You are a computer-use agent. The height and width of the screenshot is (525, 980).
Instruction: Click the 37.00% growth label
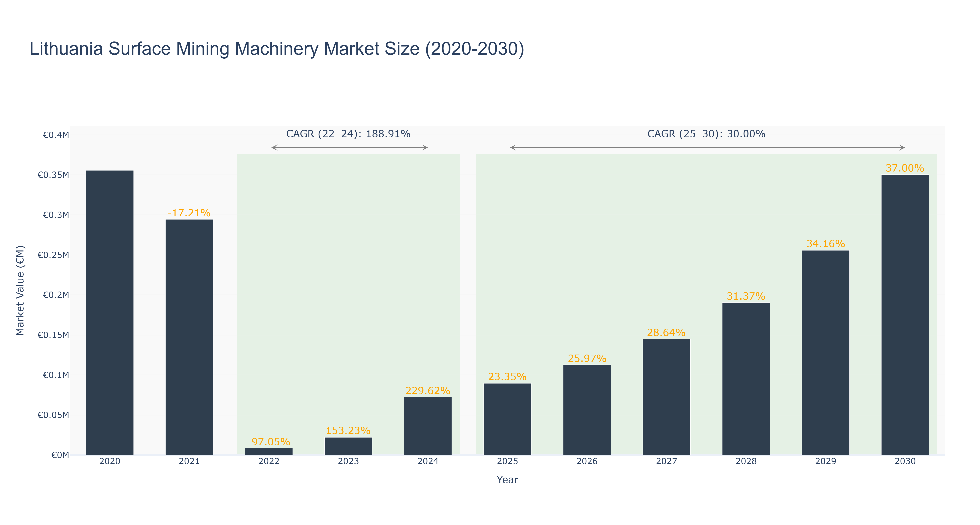pos(905,168)
